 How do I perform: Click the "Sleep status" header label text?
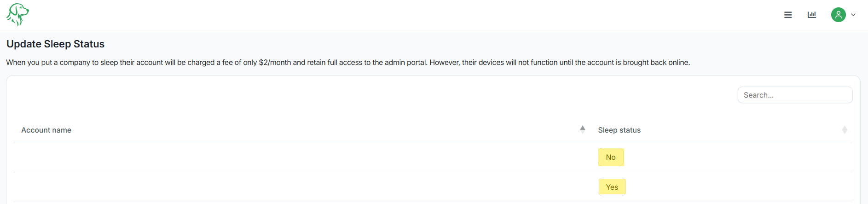(619, 130)
